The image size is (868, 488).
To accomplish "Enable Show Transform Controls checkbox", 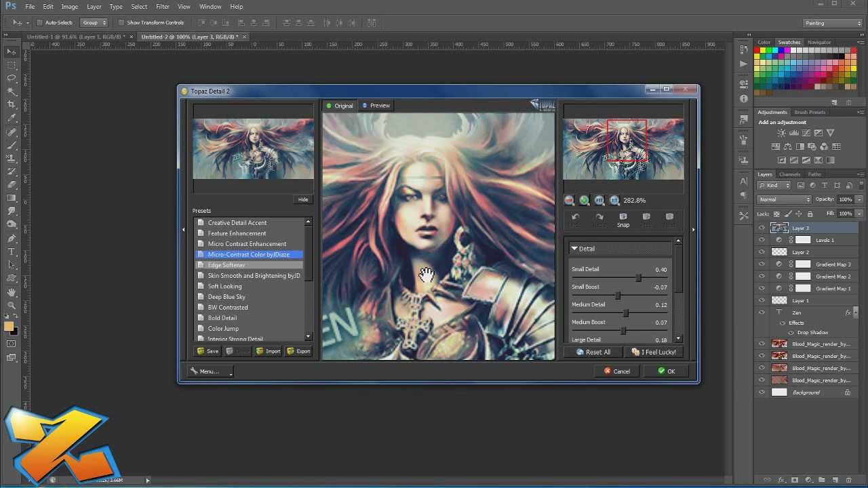I will tap(121, 22).
